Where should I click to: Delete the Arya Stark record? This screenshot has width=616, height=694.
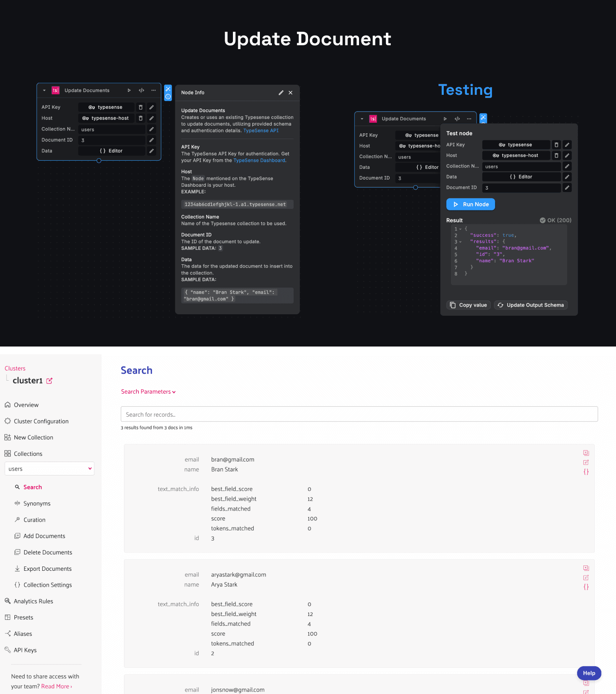tap(586, 568)
